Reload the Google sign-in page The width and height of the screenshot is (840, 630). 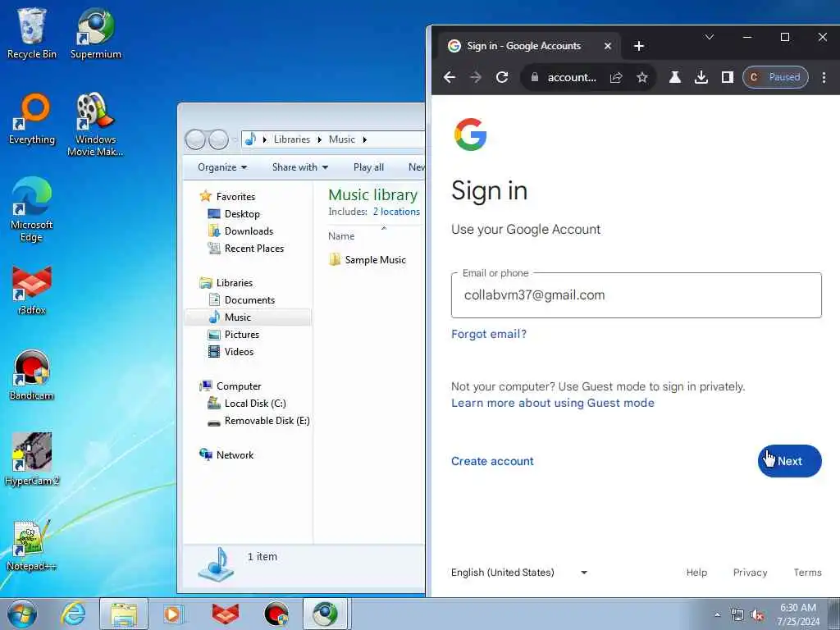click(x=502, y=77)
